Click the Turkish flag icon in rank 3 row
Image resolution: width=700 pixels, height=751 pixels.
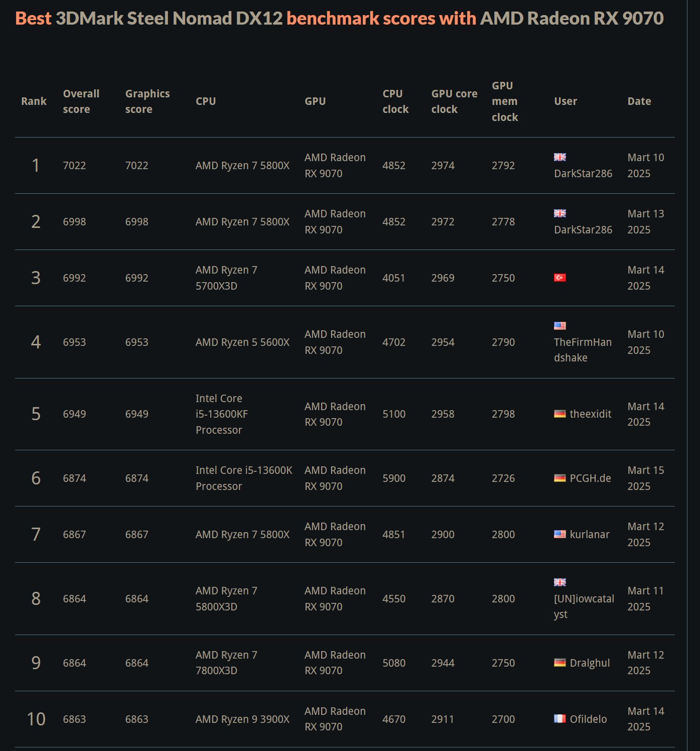pyautogui.click(x=559, y=278)
